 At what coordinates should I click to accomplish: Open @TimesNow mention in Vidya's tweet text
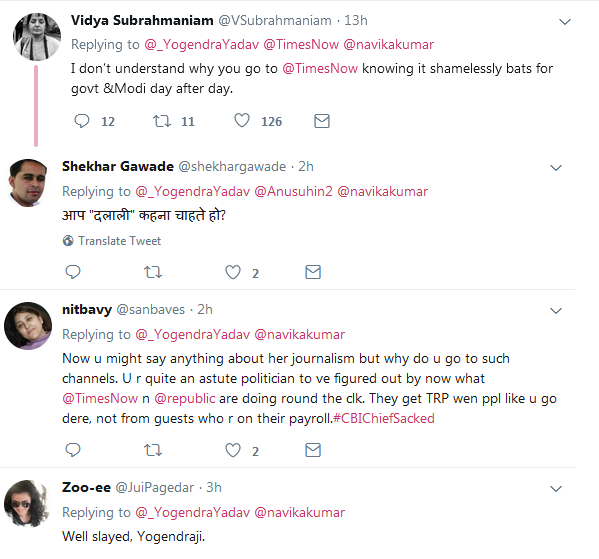point(320,68)
